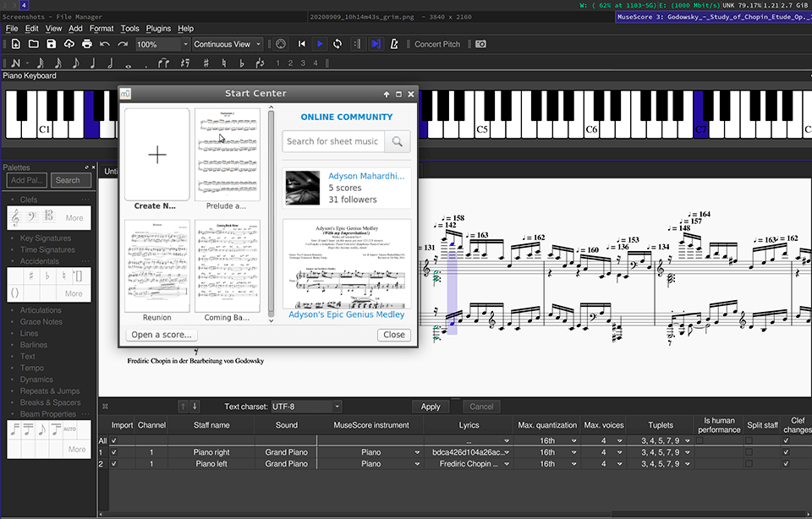
Task: Open the Plugins menu
Action: click(x=158, y=28)
